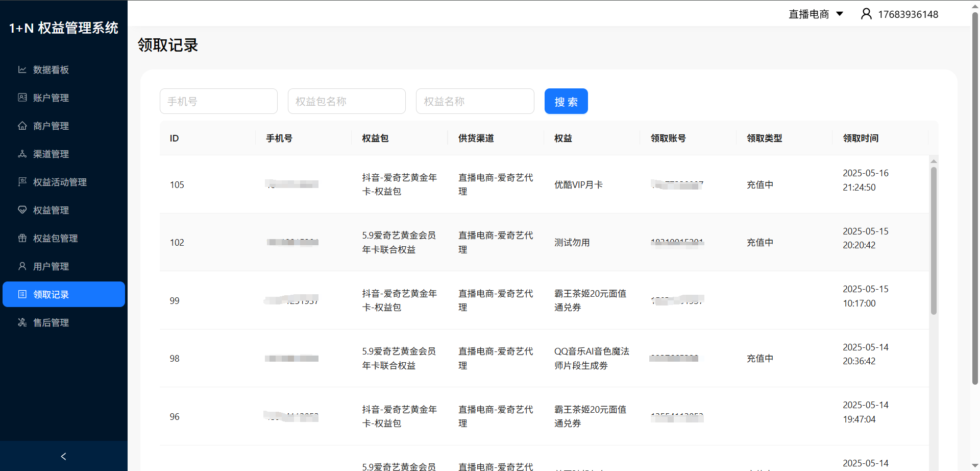Open the 直播电商 dropdown in header

coord(815,14)
